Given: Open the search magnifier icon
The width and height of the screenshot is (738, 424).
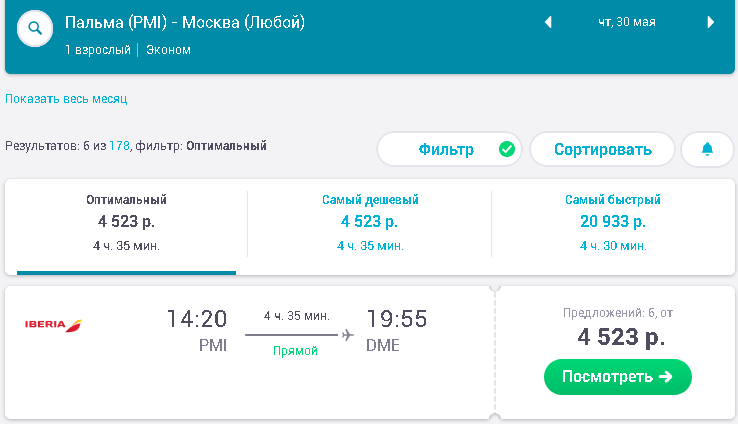Looking at the screenshot, I should [x=35, y=28].
